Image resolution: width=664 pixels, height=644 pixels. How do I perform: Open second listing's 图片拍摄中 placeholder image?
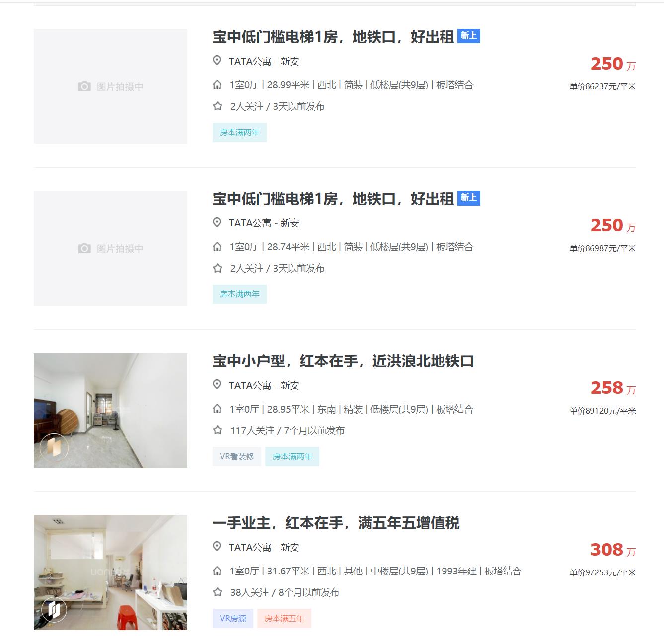coord(110,248)
